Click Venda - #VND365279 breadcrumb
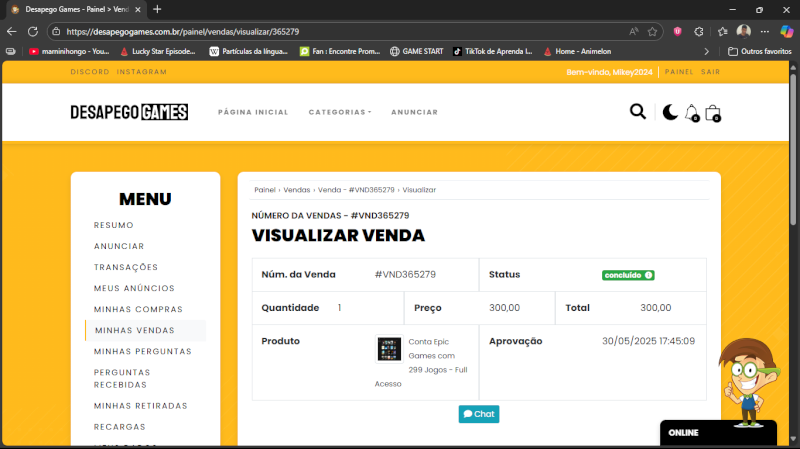The width and height of the screenshot is (800, 449). [x=356, y=190]
